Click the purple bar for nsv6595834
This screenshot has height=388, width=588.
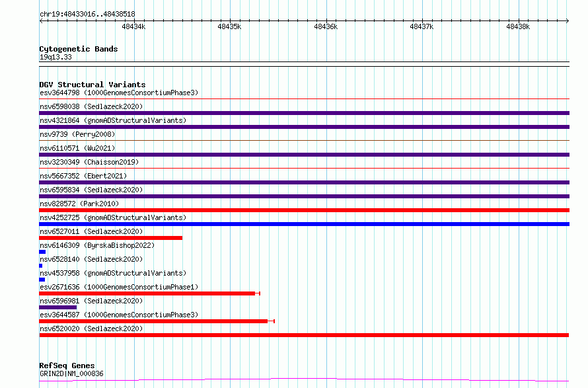(304, 196)
